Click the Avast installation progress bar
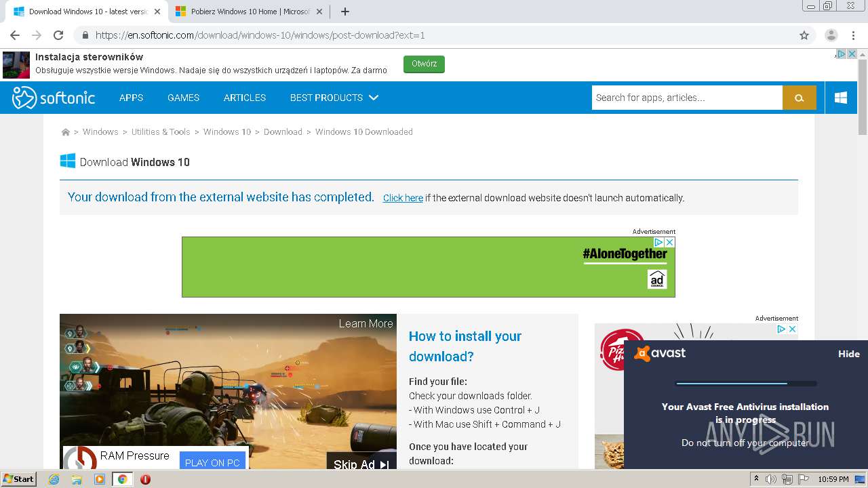Image resolution: width=868 pixels, height=488 pixels. point(746,384)
